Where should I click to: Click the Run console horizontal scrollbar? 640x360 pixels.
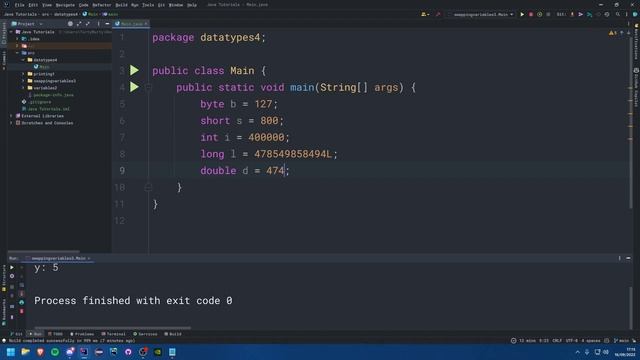coord(113,327)
